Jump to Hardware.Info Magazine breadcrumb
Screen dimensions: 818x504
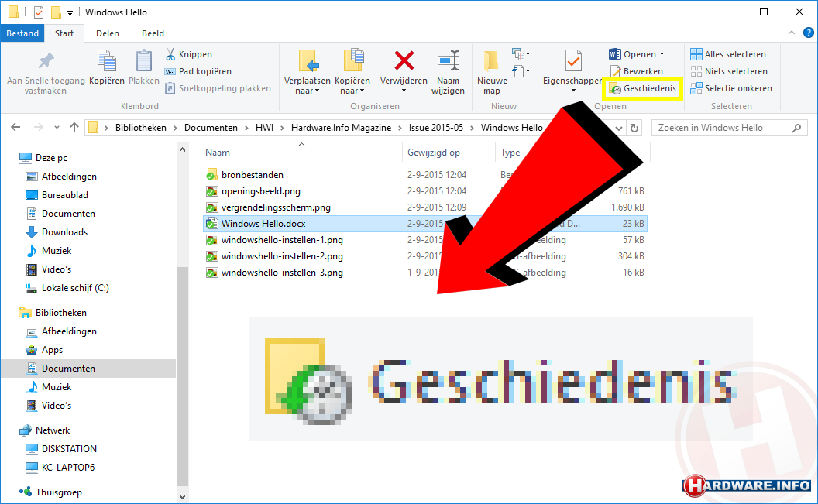tap(341, 128)
